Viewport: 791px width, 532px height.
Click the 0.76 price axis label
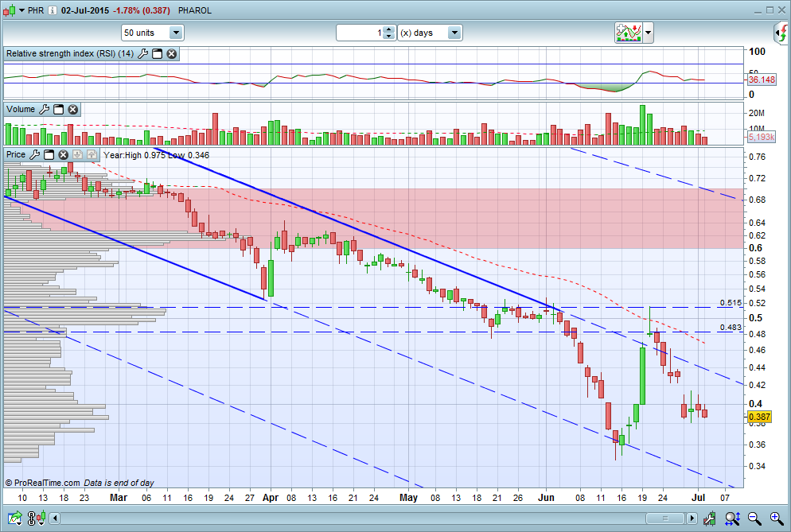click(x=758, y=157)
